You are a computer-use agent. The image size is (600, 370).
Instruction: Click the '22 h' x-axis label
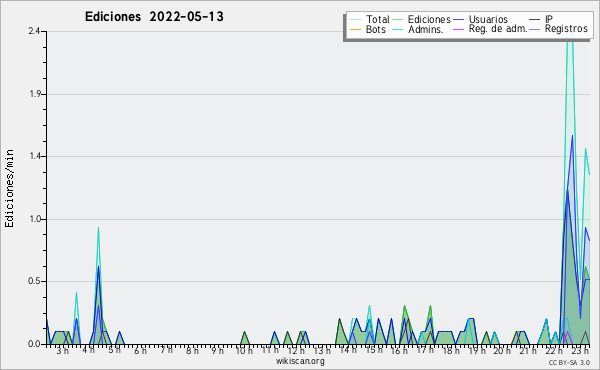[554, 351]
